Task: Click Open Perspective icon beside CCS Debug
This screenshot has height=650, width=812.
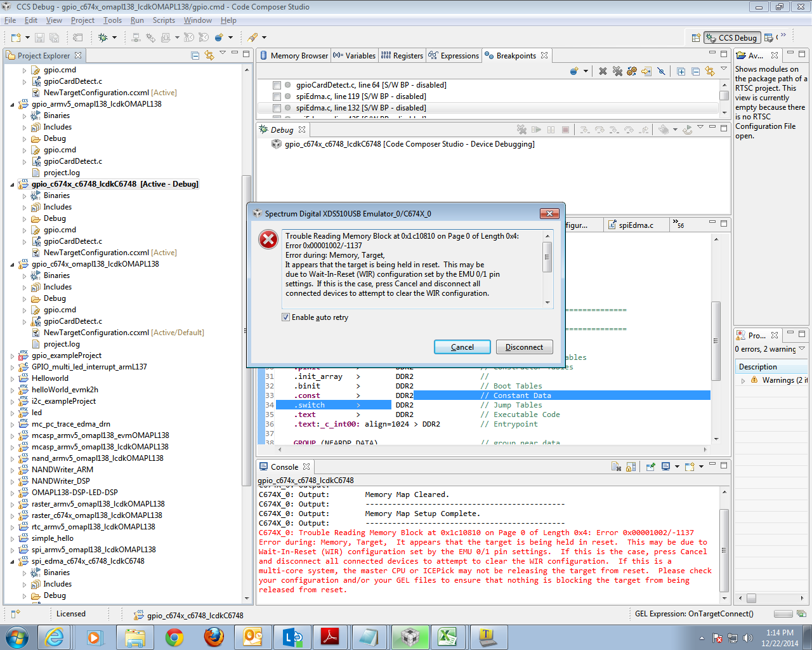Action: tap(696, 37)
